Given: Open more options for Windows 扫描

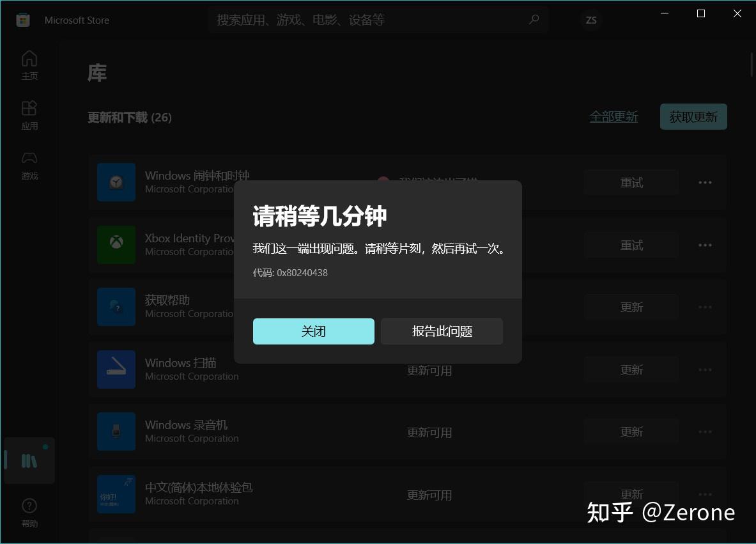Looking at the screenshot, I should pyautogui.click(x=705, y=369).
